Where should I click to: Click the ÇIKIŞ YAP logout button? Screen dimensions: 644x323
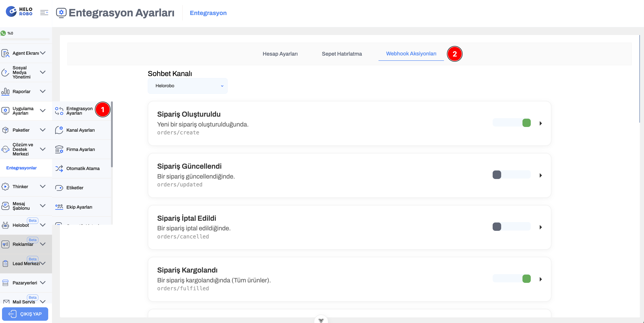pos(25,314)
